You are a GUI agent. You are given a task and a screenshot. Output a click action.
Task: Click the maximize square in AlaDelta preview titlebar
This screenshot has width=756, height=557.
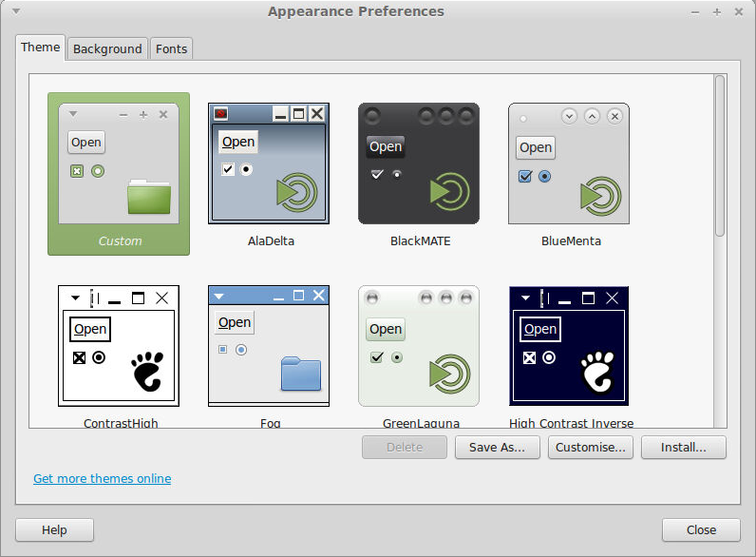click(x=299, y=113)
